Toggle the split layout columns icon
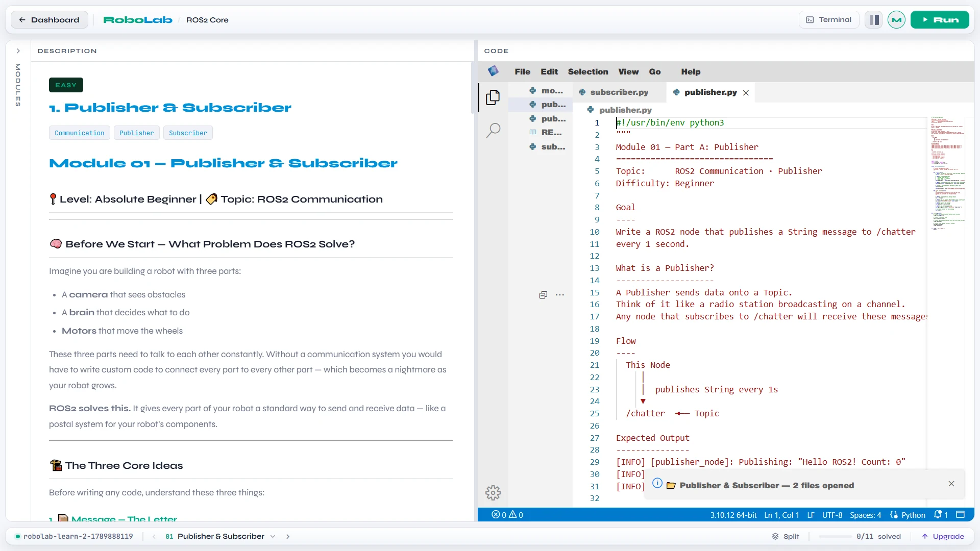This screenshot has height=551, width=980. 873,20
